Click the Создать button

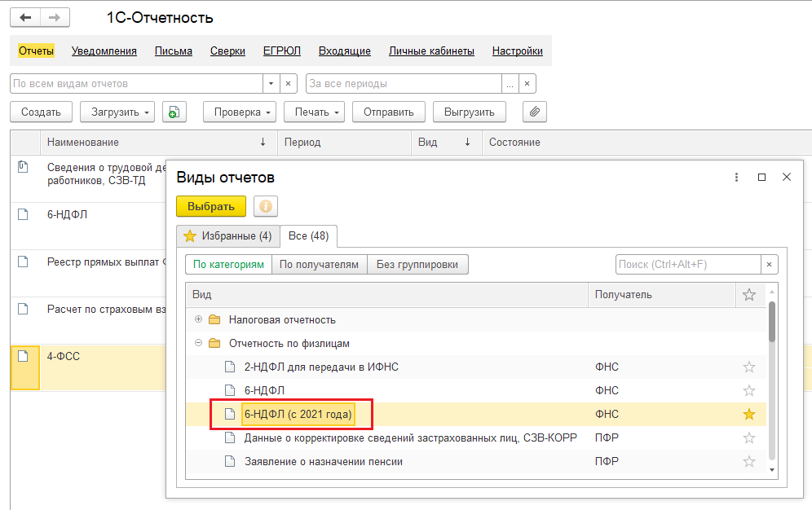click(41, 112)
